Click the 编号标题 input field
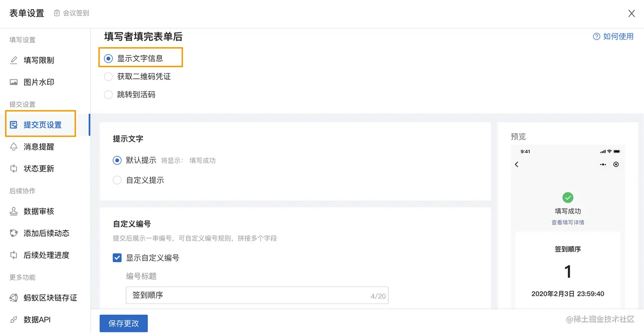The image size is (644, 333). [x=257, y=295]
